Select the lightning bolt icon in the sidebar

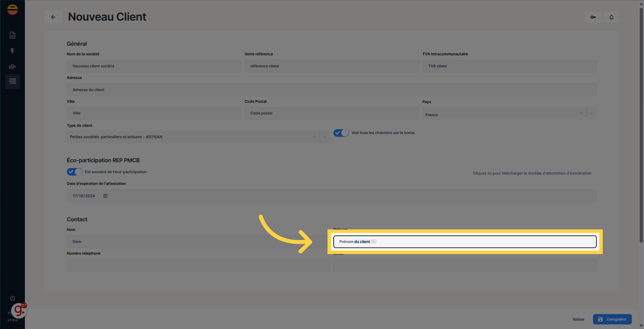click(x=12, y=51)
